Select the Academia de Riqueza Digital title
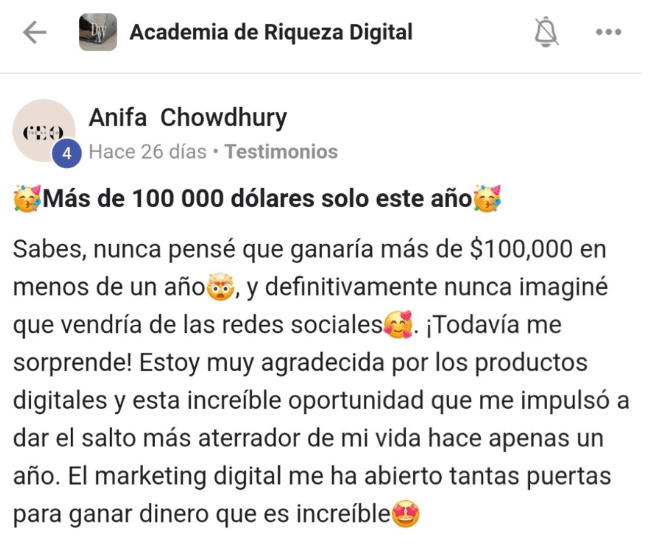 click(271, 32)
